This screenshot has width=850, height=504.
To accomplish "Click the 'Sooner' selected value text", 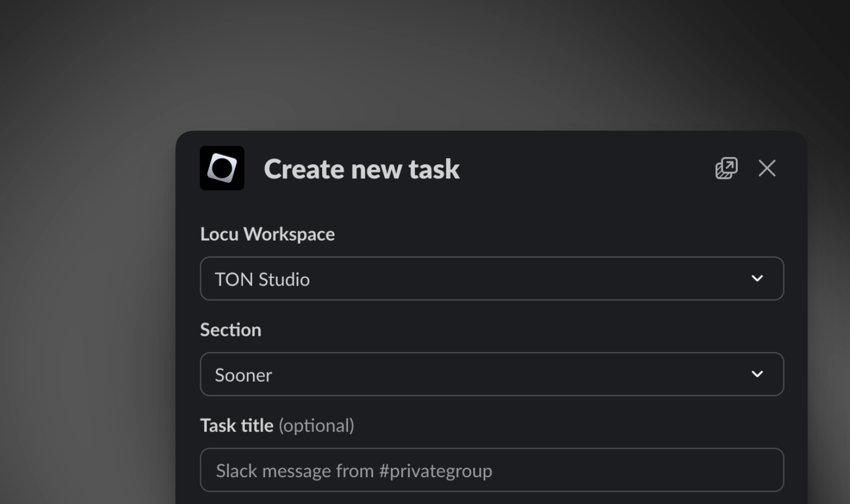I will pos(243,375).
